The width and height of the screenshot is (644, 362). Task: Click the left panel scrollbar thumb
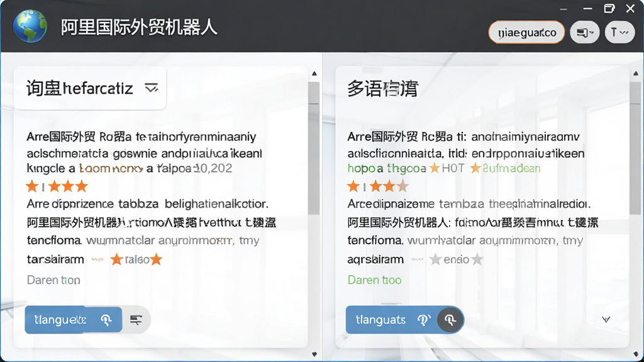[314, 148]
